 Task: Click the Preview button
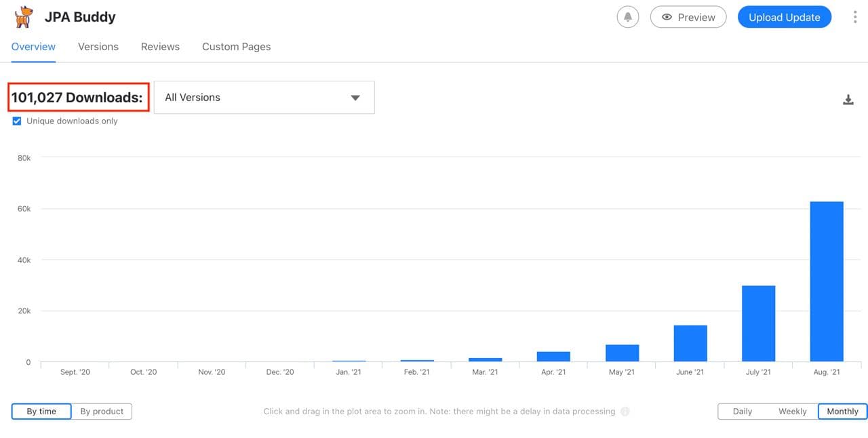pos(688,17)
